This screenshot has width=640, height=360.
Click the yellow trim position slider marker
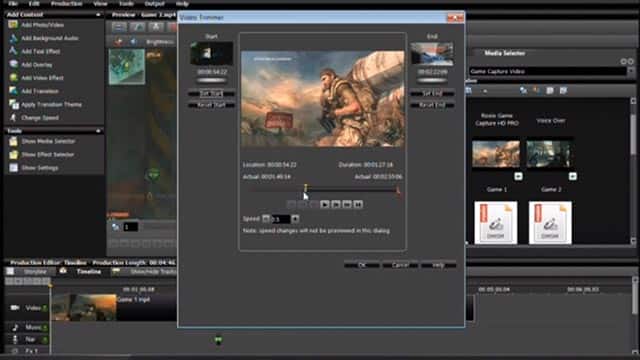[305, 188]
